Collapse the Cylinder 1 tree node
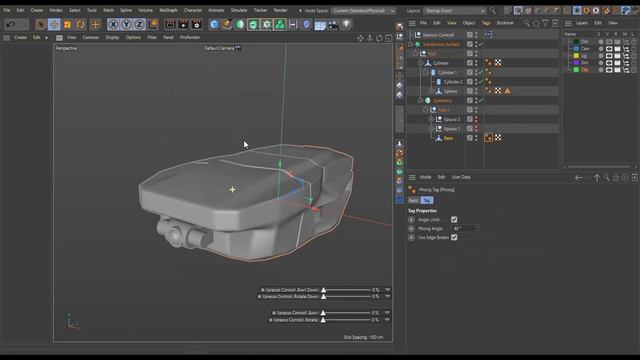The width and height of the screenshot is (640, 360). (426, 72)
